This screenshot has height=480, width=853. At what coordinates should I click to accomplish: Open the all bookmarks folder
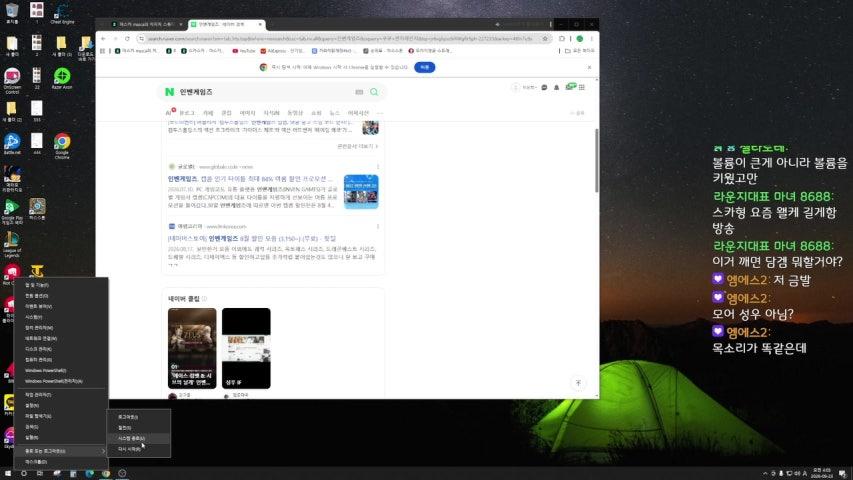pyautogui.click(x=580, y=51)
